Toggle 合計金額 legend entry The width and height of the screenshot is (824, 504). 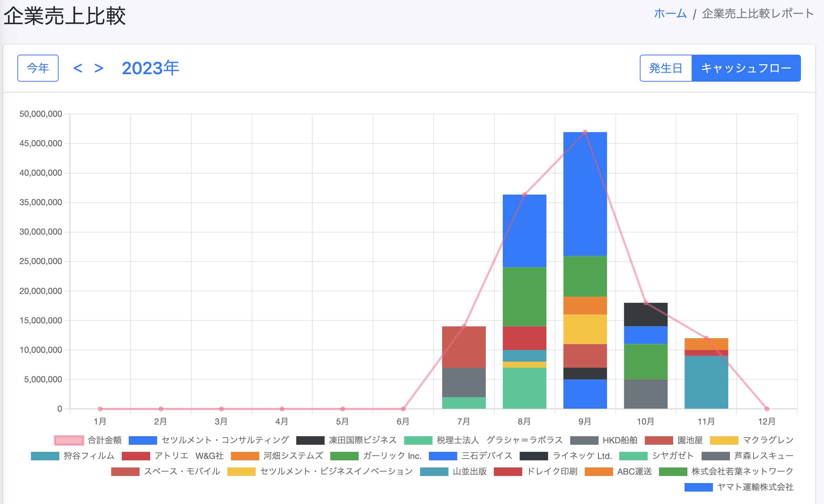[x=88, y=440]
